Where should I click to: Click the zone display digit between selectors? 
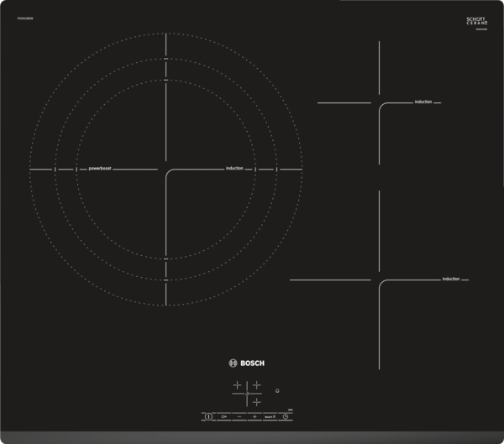247,394
